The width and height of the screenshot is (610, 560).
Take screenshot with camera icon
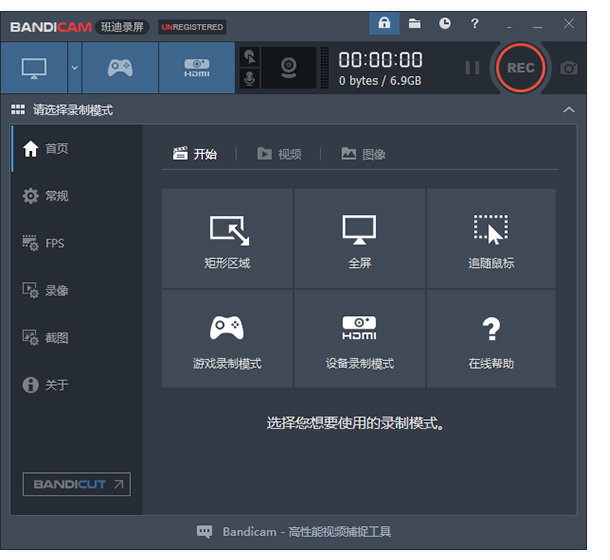[x=569, y=68]
